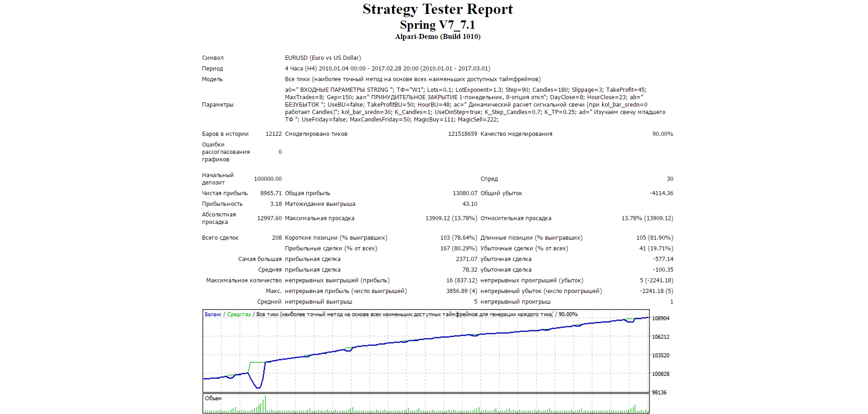Select the Модель label
The height and width of the screenshot is (414, 868).
[x=212, y=79]
